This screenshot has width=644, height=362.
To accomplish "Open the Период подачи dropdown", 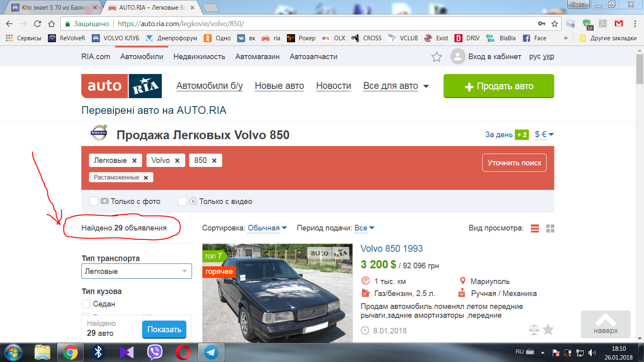I will coord(364,228).
